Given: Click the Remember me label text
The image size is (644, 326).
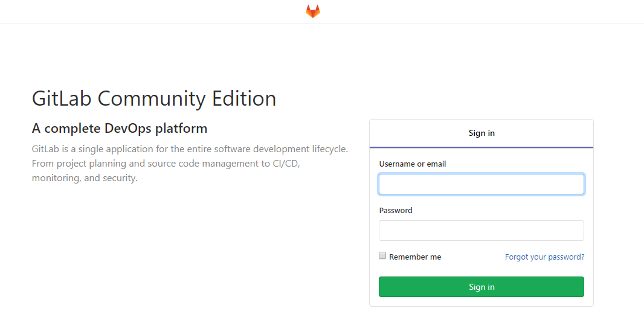Looking at the screenshot, I should [x=415, y=257].
